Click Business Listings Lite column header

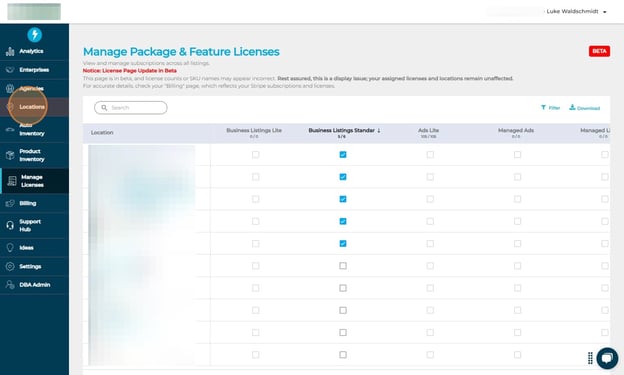(254, 131)
